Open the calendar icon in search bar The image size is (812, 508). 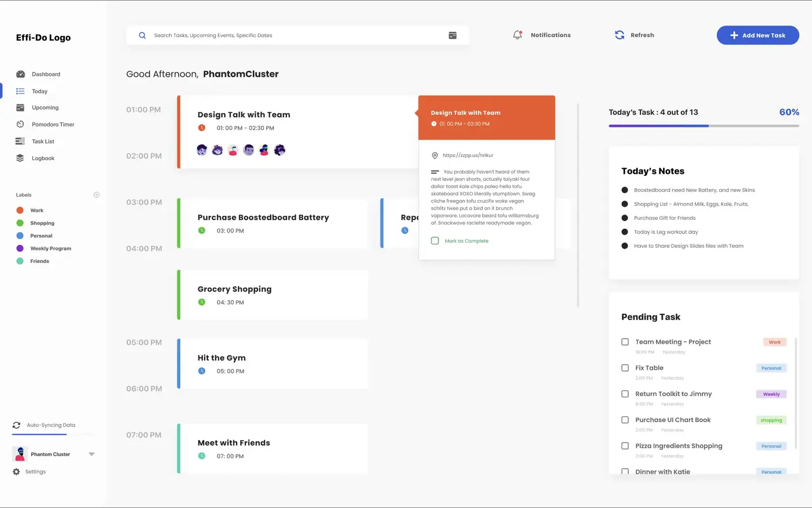pos(452,35)
